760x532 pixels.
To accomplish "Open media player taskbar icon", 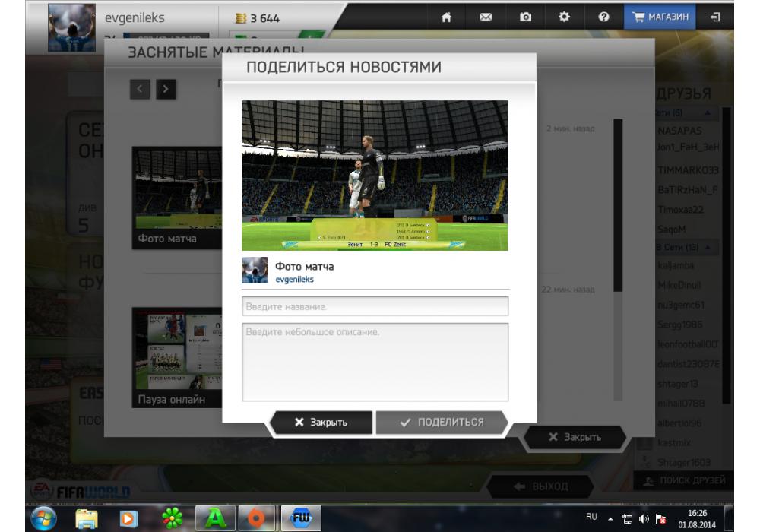I will 128,519.
